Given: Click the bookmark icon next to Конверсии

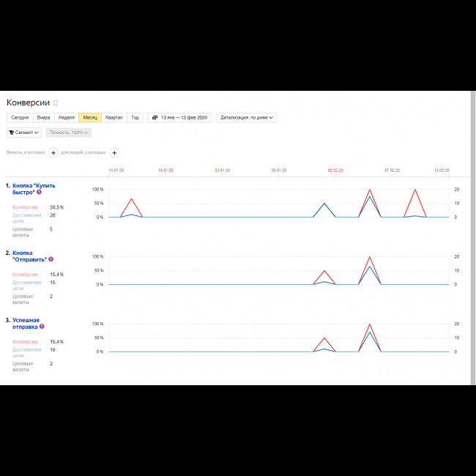Looking at the screenshot, I should [x=56, y=103].
